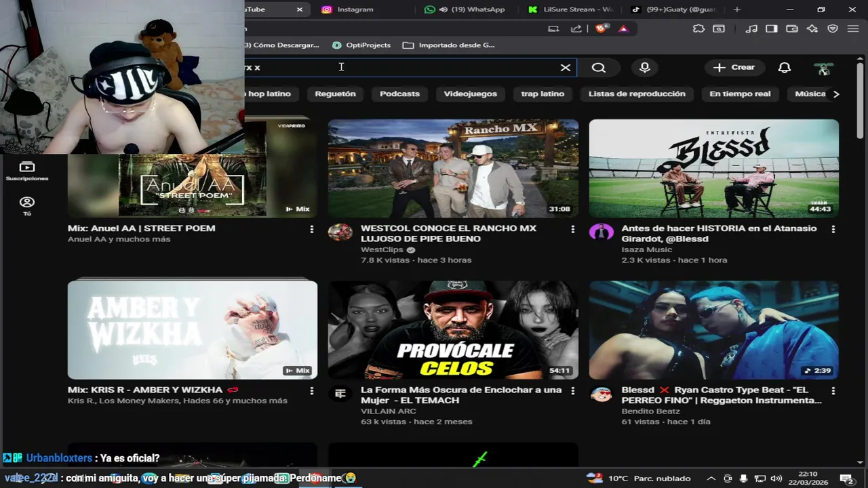
Task: Open browser extensions puzzle icon
Action: click(x=698, y=28)
